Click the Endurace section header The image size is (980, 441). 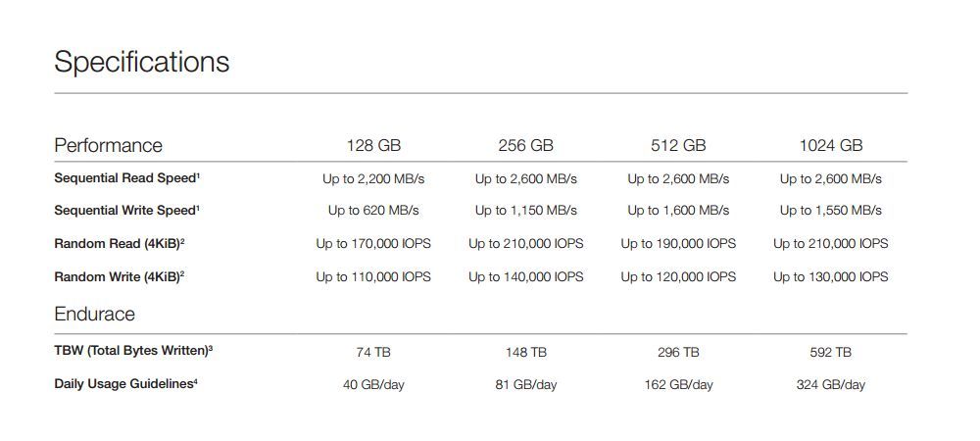click(94, 314)
